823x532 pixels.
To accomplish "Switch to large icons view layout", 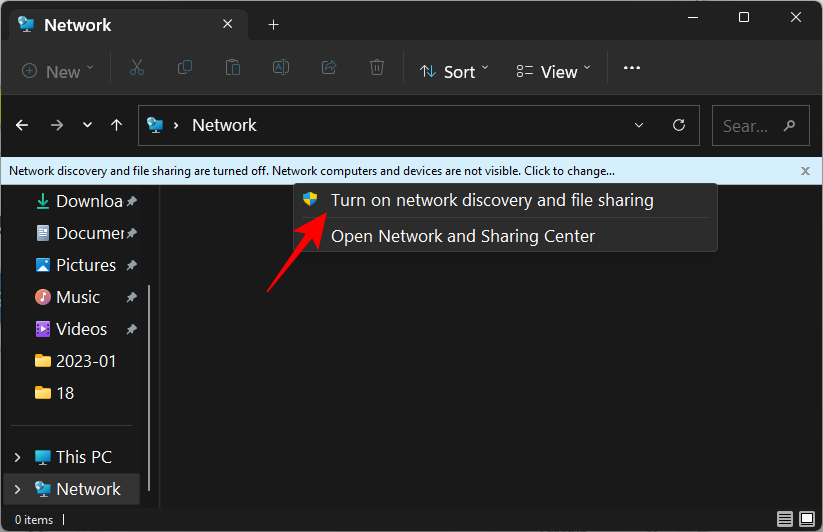I will (x=807, y=519).
